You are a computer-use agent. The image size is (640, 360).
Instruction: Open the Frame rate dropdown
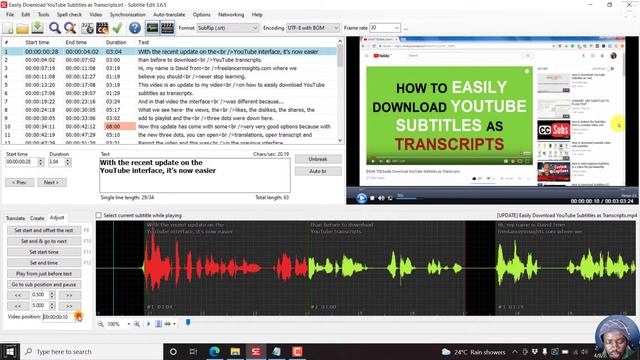click(384, 28)
